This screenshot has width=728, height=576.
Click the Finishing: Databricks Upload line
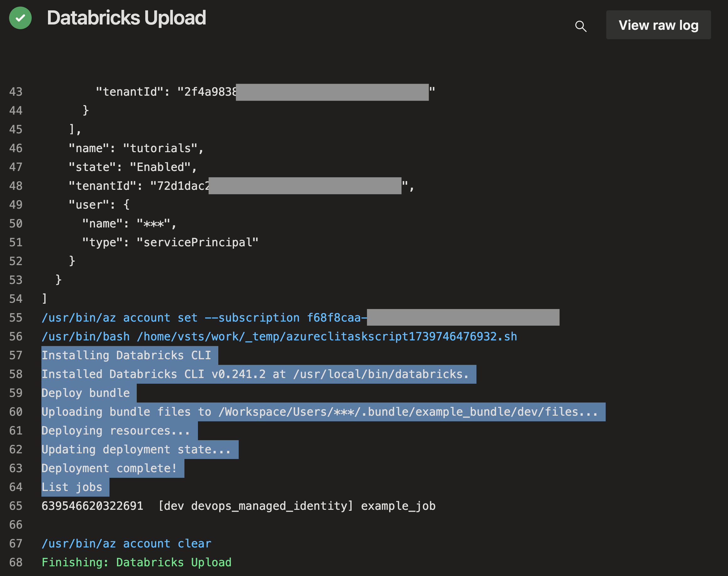[x=136, y=563]
